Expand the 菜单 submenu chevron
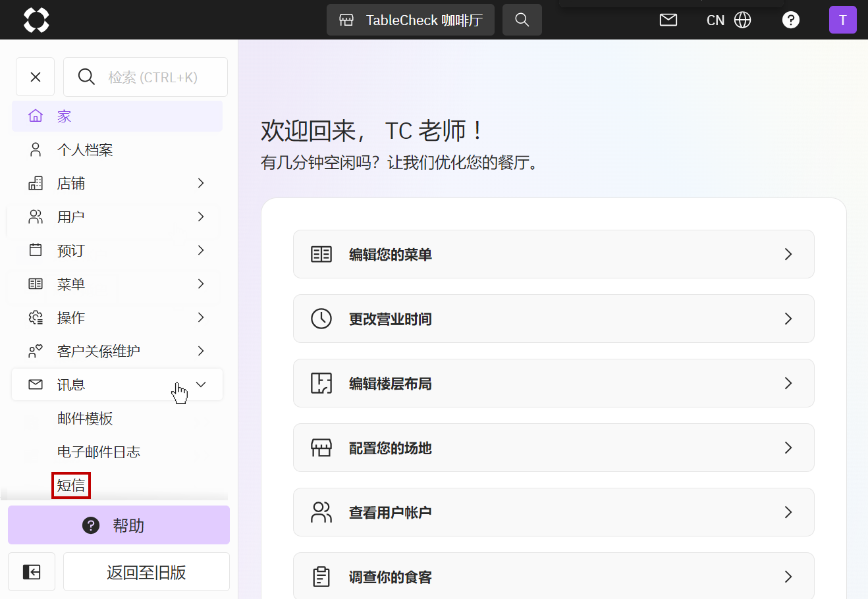The width and height of the screenshot is (868, 599). point(201,284)
